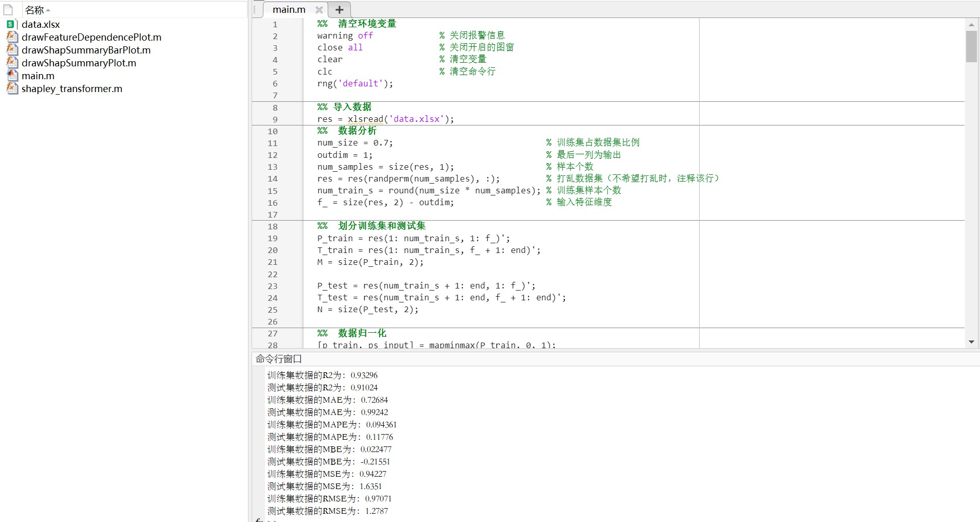Click the drawFeatureDependencePlot.m file icon
Screen dimensions: 980x522
point(12,37)
